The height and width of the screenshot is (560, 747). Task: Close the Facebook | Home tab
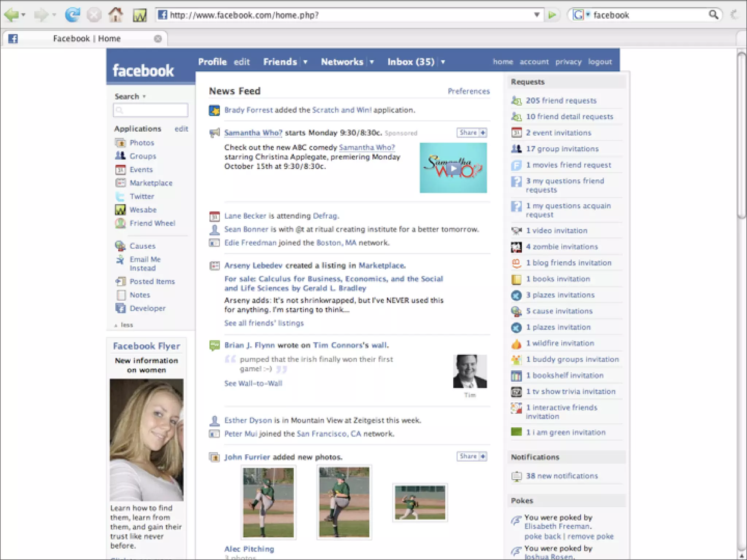click(158, 39)
